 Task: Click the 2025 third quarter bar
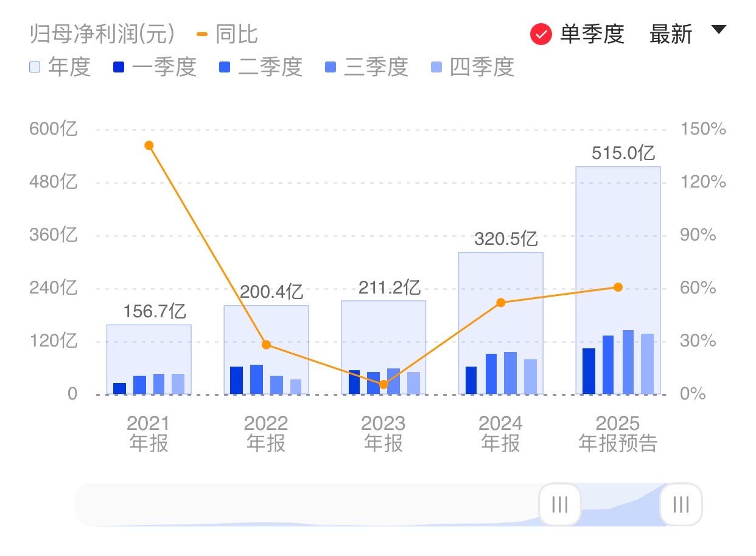tap(628, 362)
